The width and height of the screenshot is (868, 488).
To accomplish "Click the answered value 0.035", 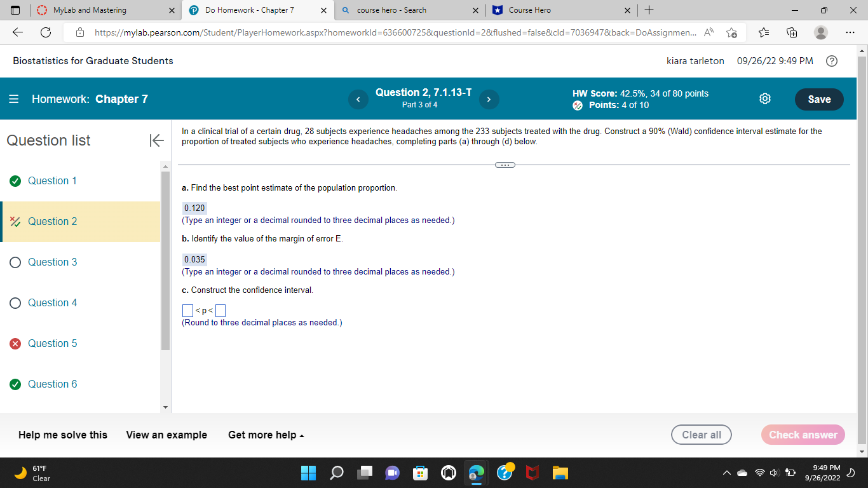I will tap(194, 260).
